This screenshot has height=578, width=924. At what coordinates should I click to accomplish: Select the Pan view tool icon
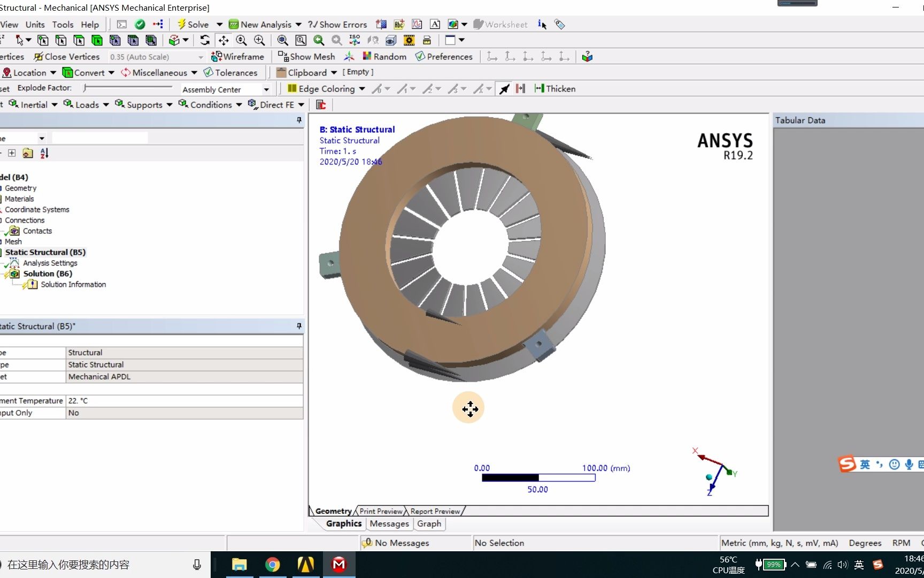click(224, 40)
